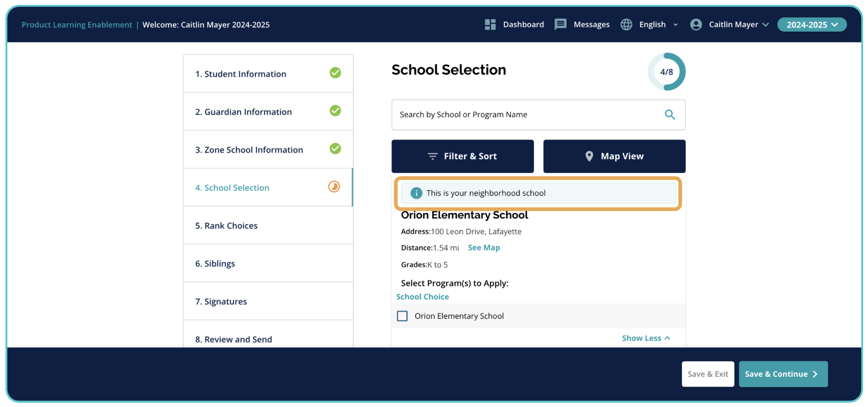868x407 pixels.
Task: Click the Dashboard grid icon
Action: [x=490, y=25]
